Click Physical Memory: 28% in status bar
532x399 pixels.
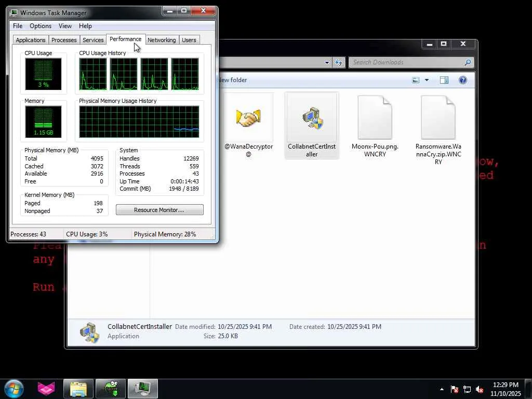pos(165,234)
